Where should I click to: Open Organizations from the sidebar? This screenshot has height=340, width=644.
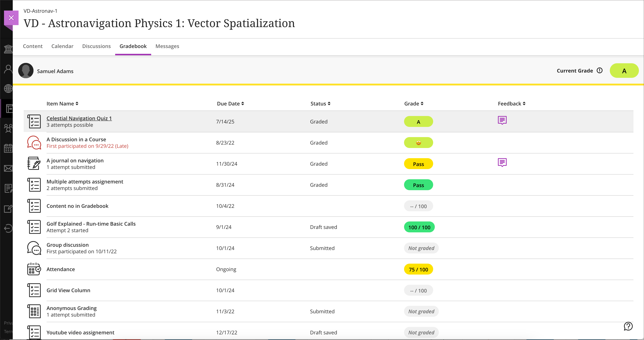tap(8, 128)
